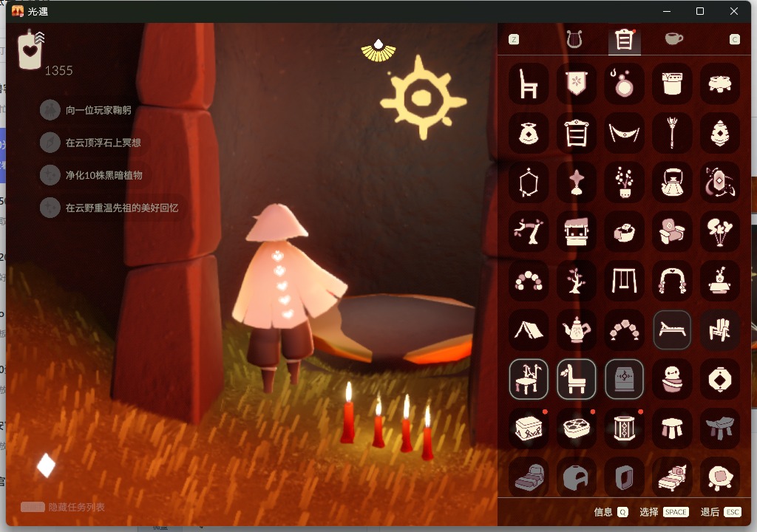The image size is (757, 532).
Task: Select the wooden chair prop icon
Action: click(528, 83)
